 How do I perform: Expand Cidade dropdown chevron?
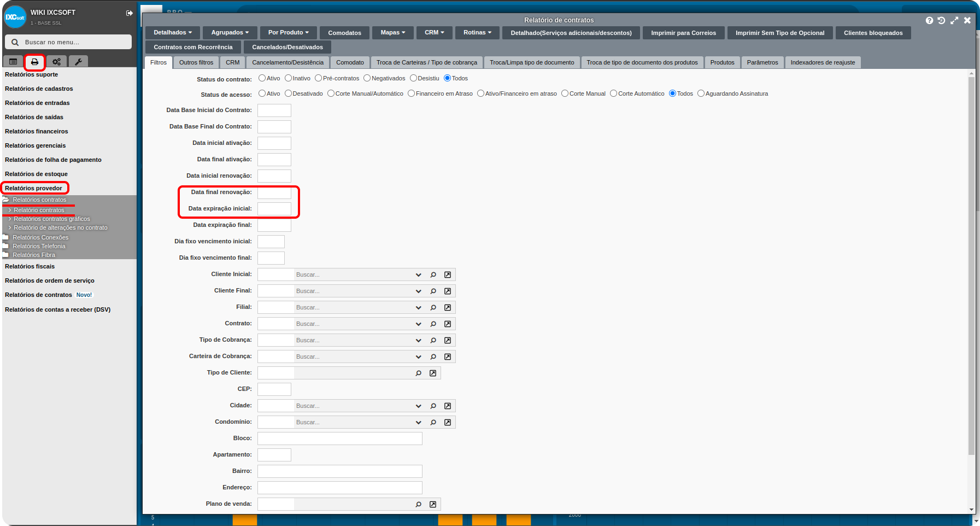pos(418,406)
